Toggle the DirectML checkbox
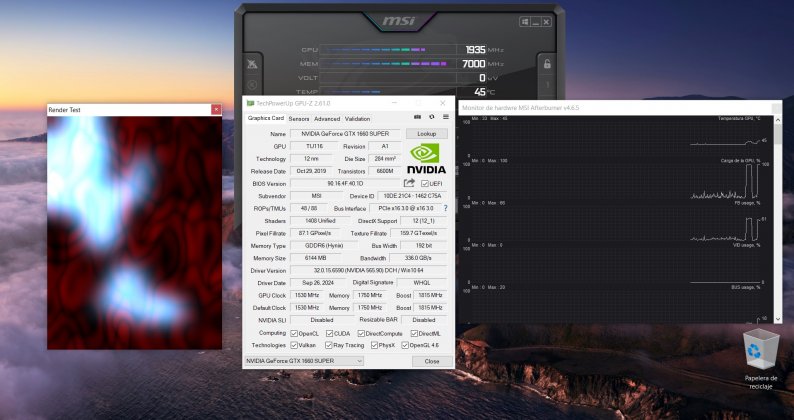794x420 pixels. point(414,333)
